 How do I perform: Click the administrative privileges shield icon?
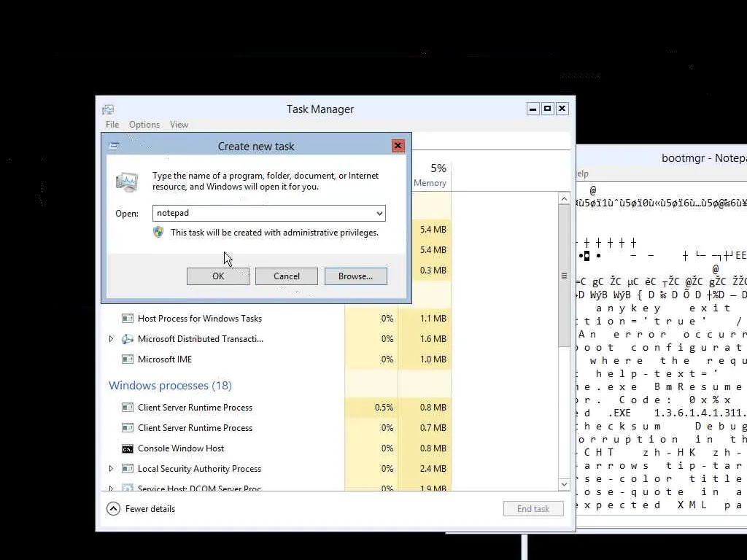158,233
